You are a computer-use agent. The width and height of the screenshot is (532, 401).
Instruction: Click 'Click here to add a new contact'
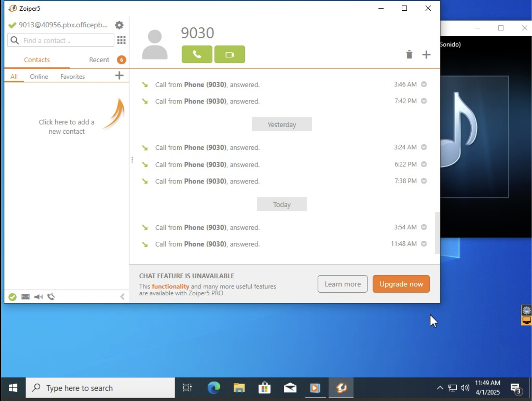(66, 127)
